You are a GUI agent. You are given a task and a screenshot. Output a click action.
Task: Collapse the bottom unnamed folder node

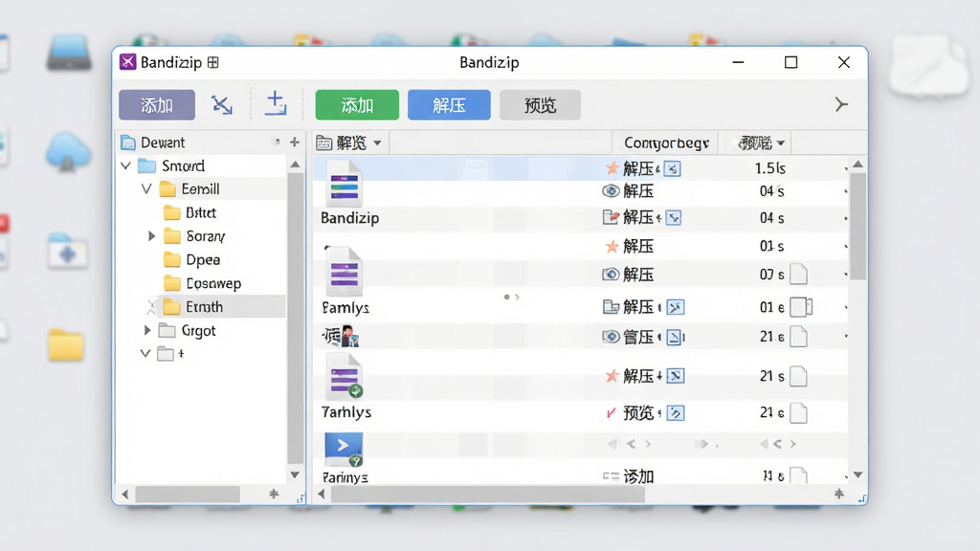pyautogui.click(x=145, y=354)
